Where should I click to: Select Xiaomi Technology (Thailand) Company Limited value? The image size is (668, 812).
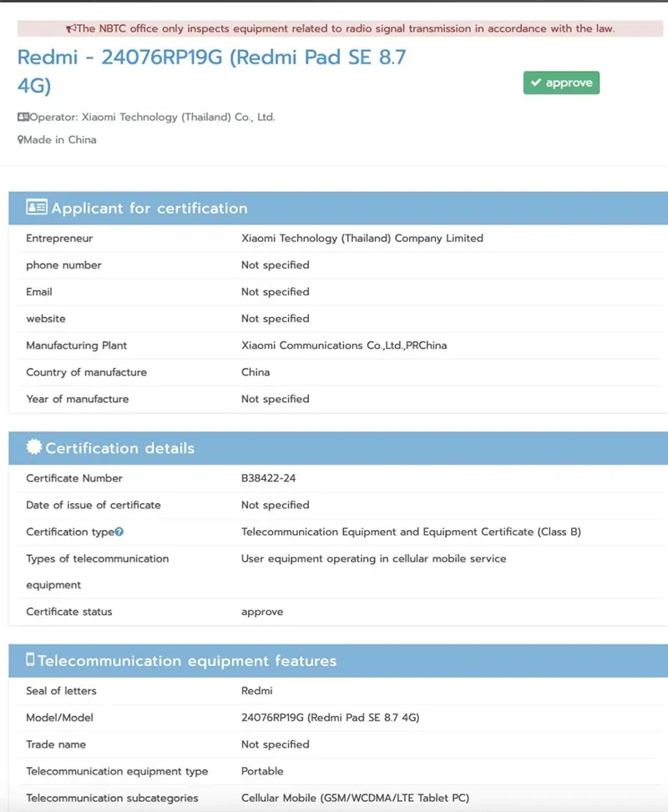(x=362, y=238)
